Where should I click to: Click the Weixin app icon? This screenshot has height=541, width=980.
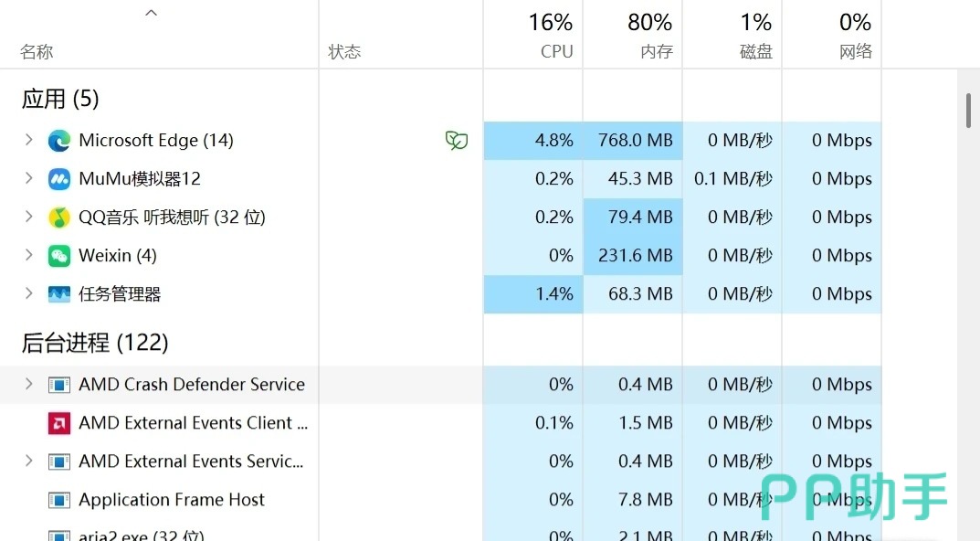[x=59, y=256]
